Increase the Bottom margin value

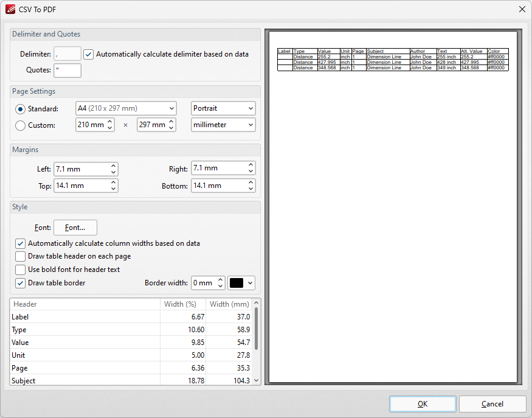tap(250, 183)
